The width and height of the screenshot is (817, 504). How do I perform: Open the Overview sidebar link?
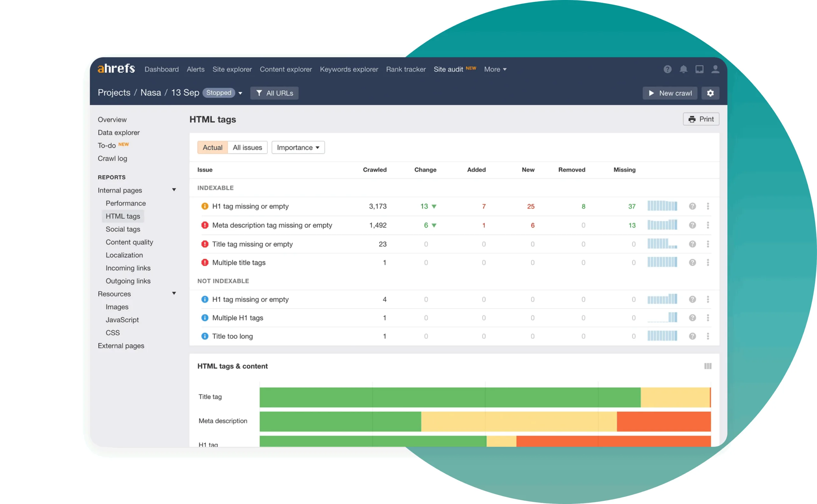click(x=112, y=120)
